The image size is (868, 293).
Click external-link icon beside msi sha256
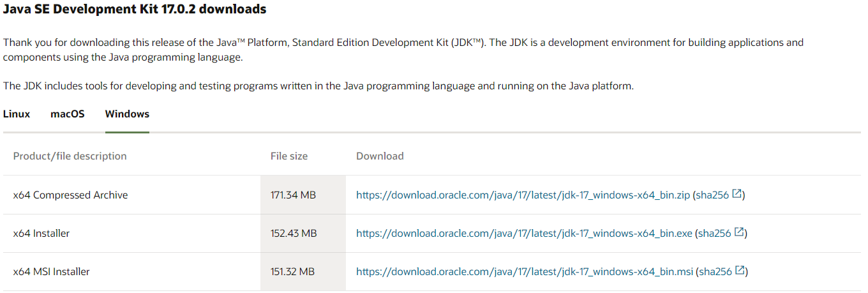(x=740, y=271)
